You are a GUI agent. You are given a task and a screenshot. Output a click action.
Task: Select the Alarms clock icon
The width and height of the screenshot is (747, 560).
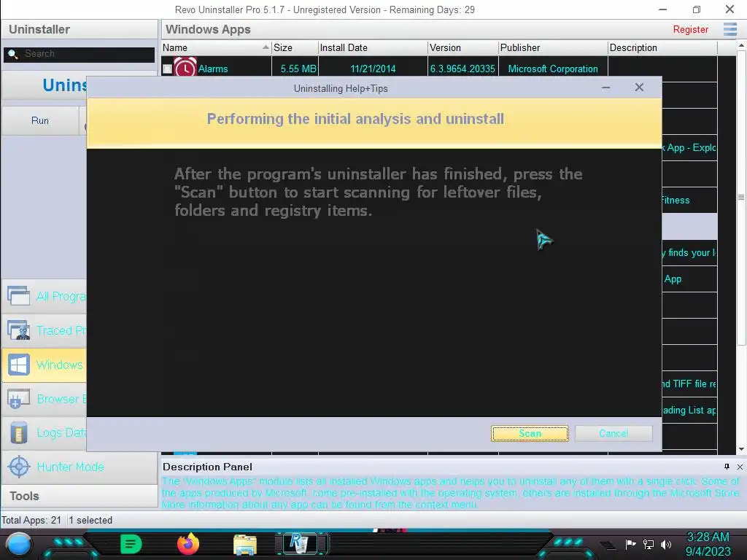point(185,67)
